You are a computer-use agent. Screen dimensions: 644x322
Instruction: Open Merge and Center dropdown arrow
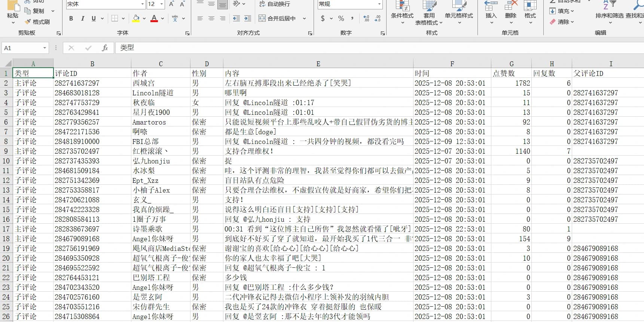tap(304, 18)
